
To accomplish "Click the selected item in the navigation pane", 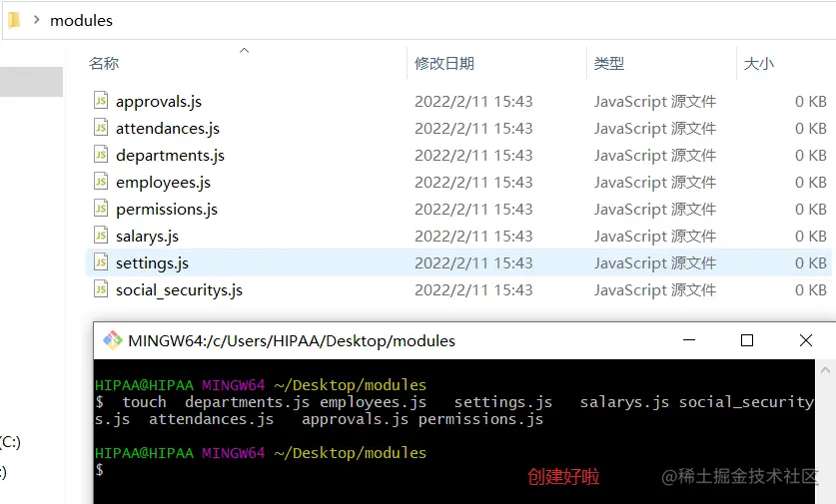I will [x=31, y=82].
